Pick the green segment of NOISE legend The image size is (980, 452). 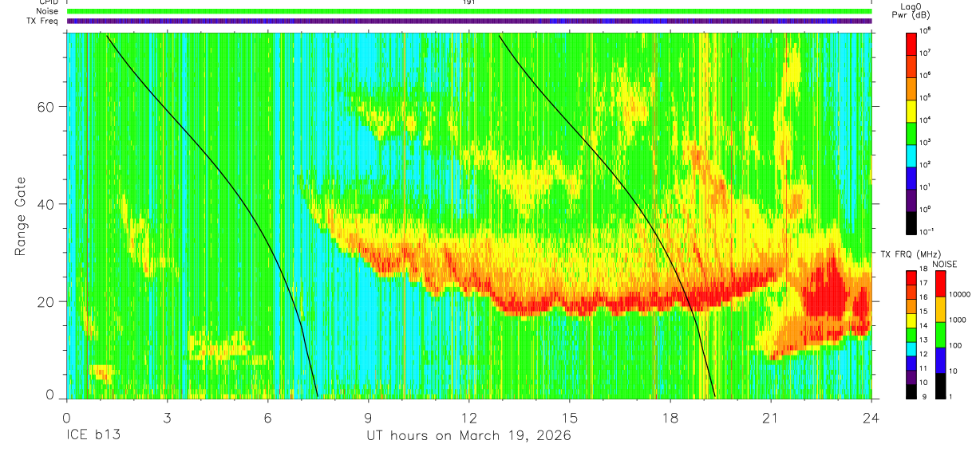point(942,334)
